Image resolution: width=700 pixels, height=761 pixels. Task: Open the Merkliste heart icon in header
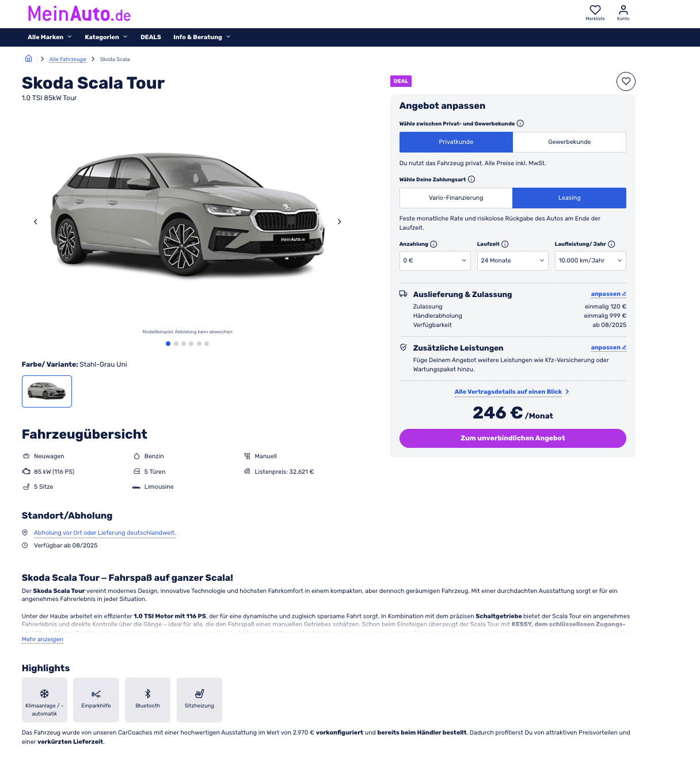(595, 10)
